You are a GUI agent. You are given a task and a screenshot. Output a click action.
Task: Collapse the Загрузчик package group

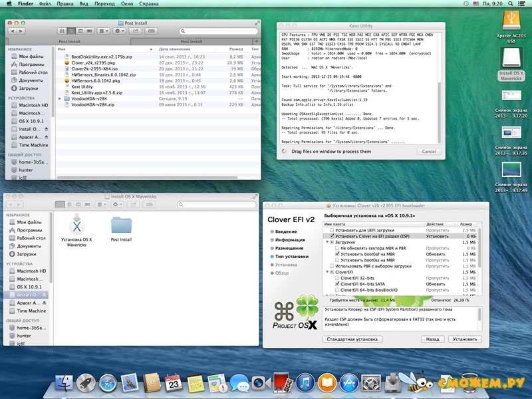click(327, 242)
